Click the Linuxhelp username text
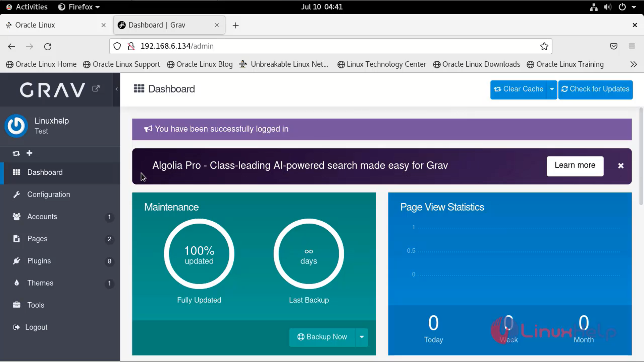The height and width of the screenshot is (362, 644). click(52, 121)
